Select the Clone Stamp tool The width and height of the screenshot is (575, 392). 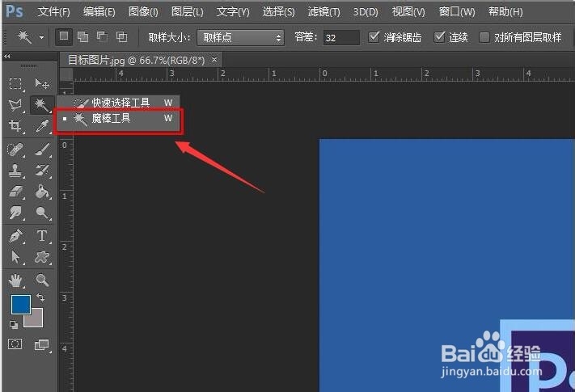pyautogui.click(x=15, y=171)
